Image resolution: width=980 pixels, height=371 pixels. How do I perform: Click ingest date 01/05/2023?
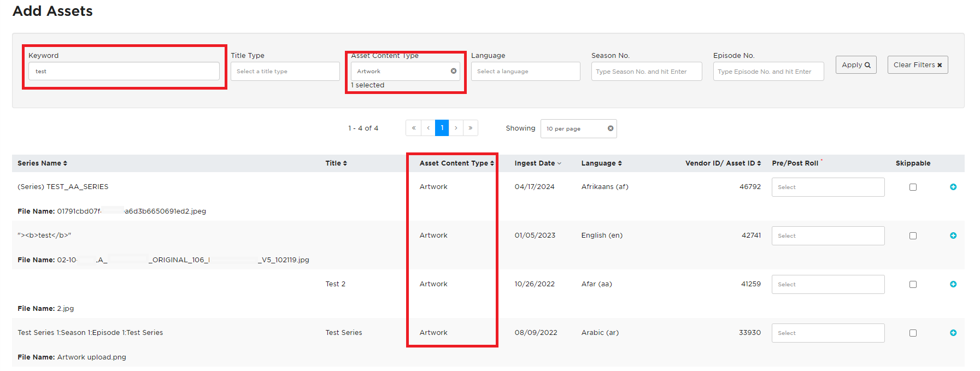535,235
